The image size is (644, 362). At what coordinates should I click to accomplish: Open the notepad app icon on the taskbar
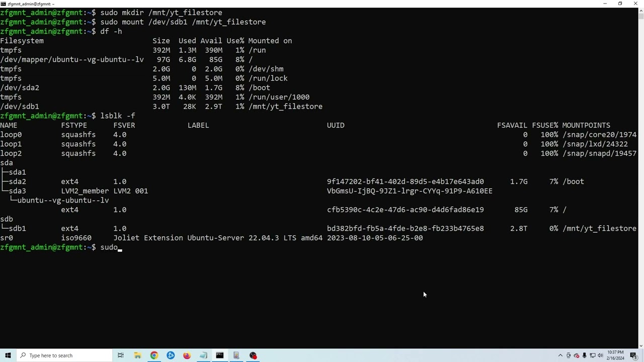pos(203,355)
